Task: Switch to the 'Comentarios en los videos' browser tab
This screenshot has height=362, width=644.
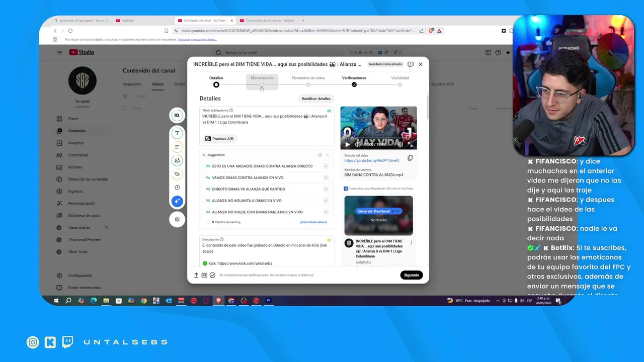Action: pyautogui.click(x=267, y=21)
